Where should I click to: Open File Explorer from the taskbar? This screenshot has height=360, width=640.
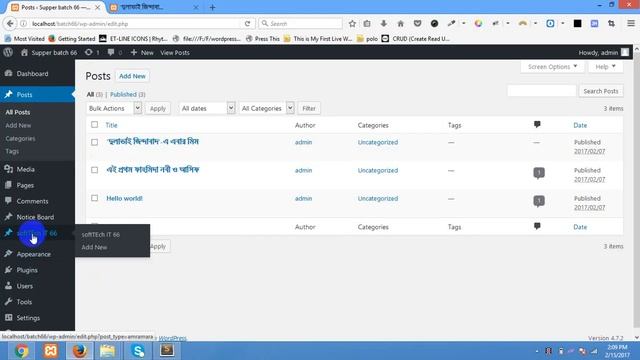click(x=108, y=351)
